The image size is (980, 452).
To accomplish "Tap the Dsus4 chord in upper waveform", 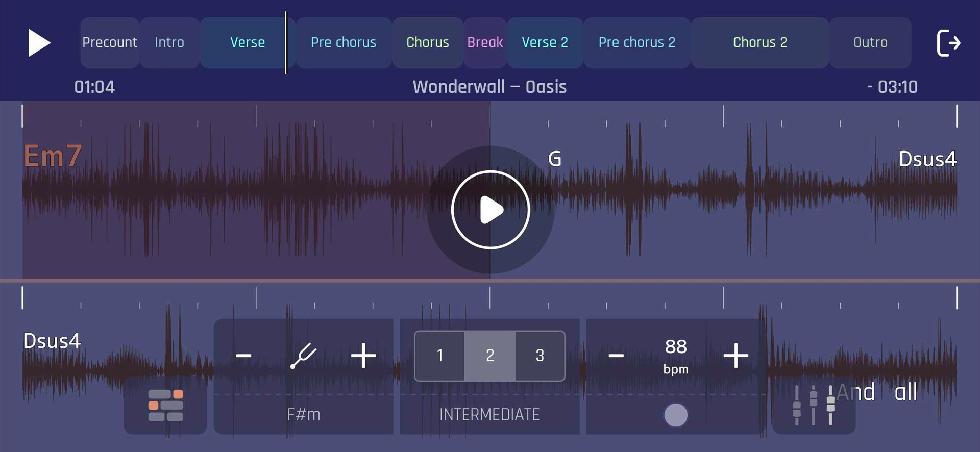I will coord(927,159).
